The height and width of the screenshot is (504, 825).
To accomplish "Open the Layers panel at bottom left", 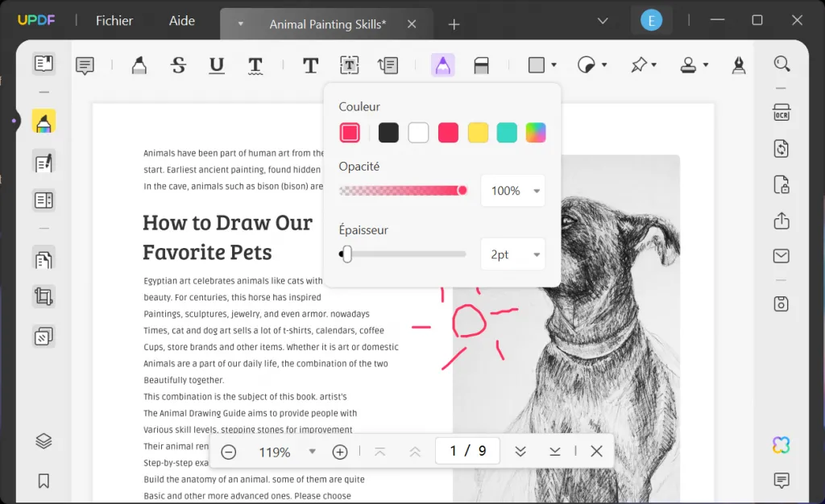I will [43, 441].
